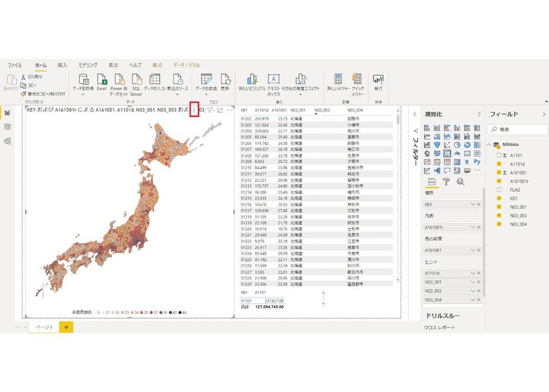Select the line chart visualization
The image size is (549, 392).
coord(427,136)
